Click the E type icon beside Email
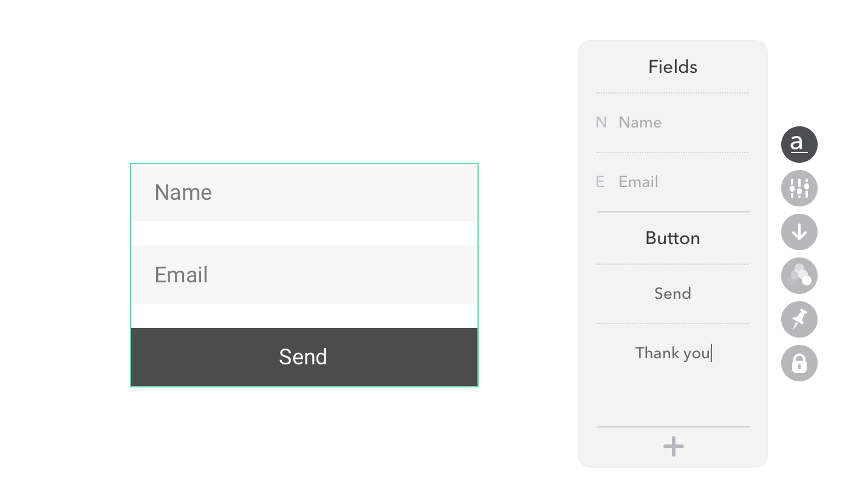Image resolution: width=848 pixels, height=504 pixels. [600, 182]
